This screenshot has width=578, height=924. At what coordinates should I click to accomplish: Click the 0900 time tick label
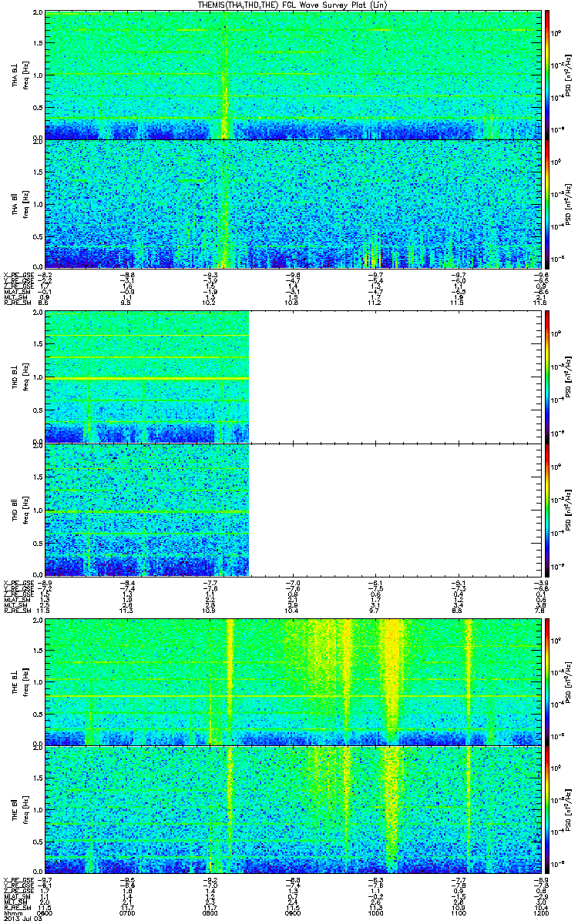(x=292, y=913)
